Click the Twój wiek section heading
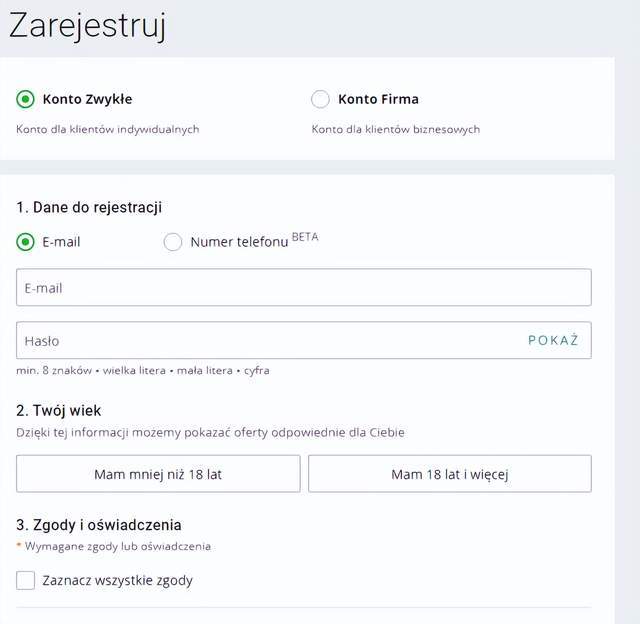Screen dimensions: 640x624 pyautogui.click(x=59, y=410)
